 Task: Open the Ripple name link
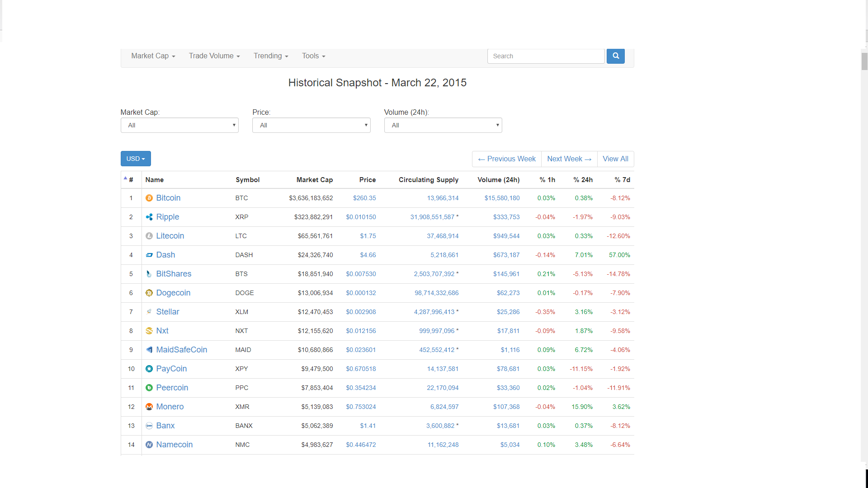(168, 217)
